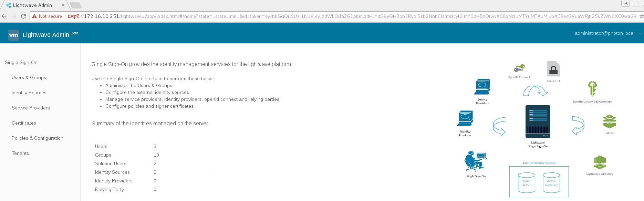
Task: Click the Groups value 10
Action: (x=156, y=155)
